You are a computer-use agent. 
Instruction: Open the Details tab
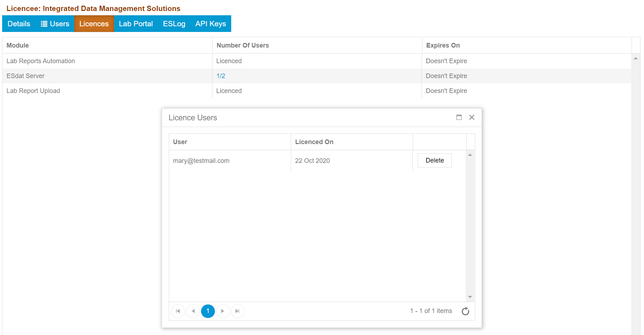(19, 24)
